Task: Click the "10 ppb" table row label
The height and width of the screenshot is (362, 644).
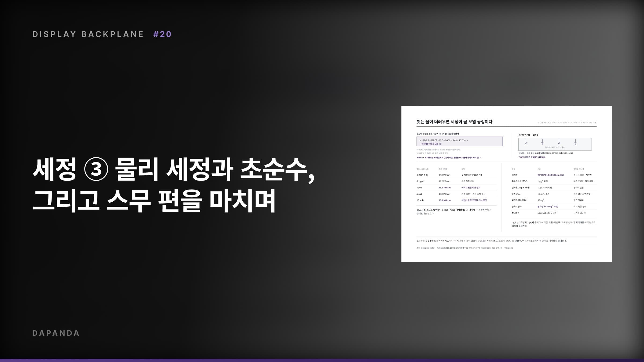Action: [420, 200]
